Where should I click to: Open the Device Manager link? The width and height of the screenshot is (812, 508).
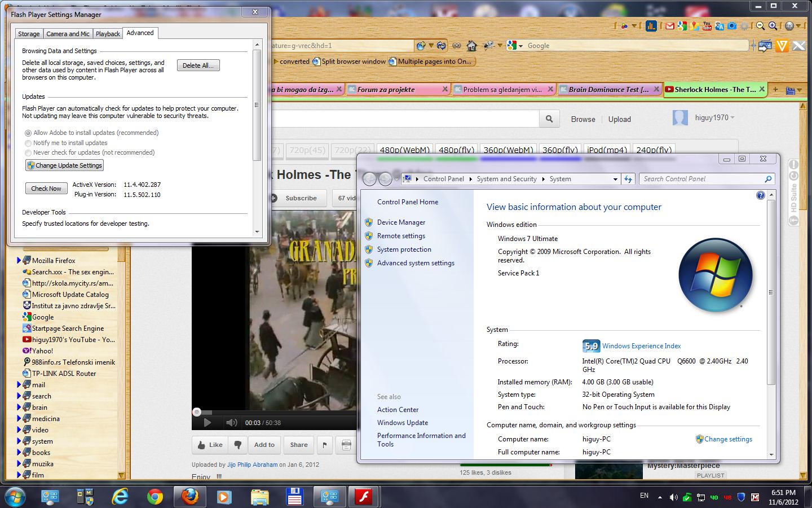[x=401, y=222]
